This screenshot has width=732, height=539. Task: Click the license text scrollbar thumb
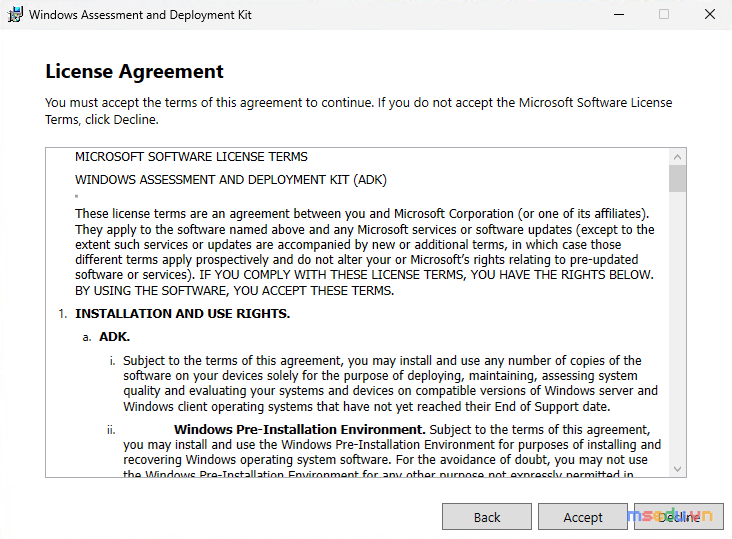[677, 179]
